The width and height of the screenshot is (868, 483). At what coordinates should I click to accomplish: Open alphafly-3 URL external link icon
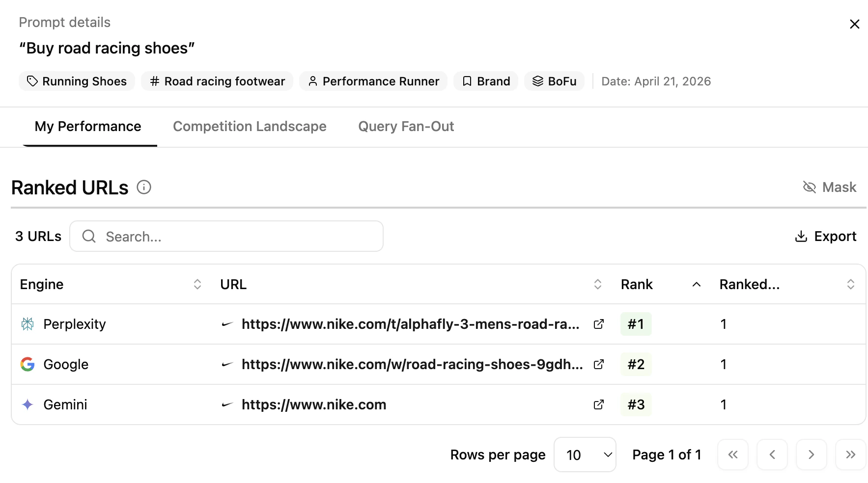(x=599, y=324)
